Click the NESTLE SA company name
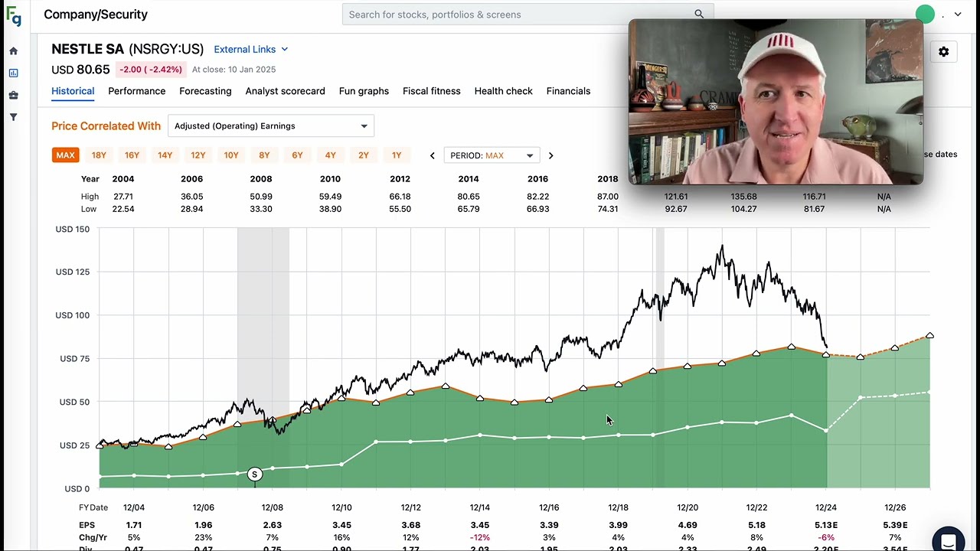 87,49
